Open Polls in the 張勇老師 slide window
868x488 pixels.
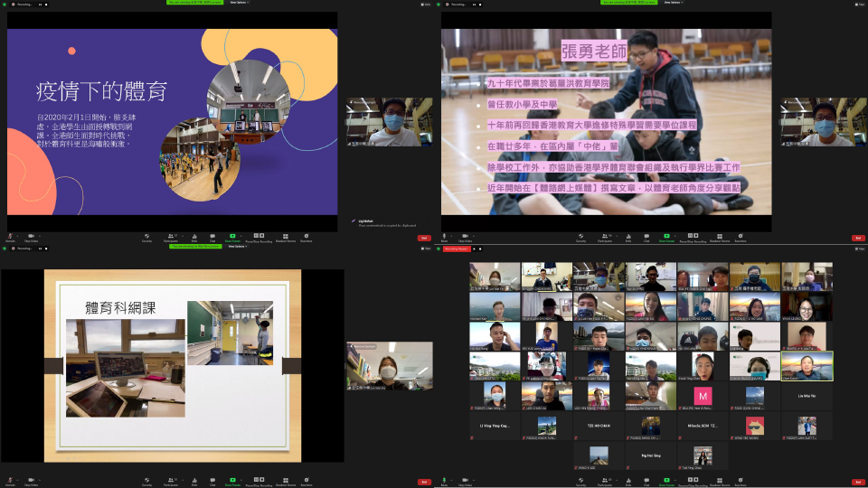[628, 238]
